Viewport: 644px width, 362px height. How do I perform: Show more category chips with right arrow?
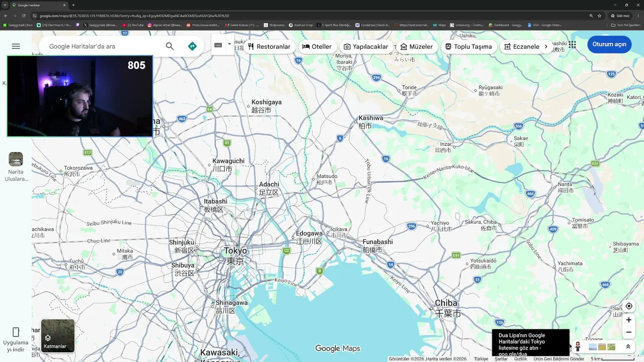(546, 47)
